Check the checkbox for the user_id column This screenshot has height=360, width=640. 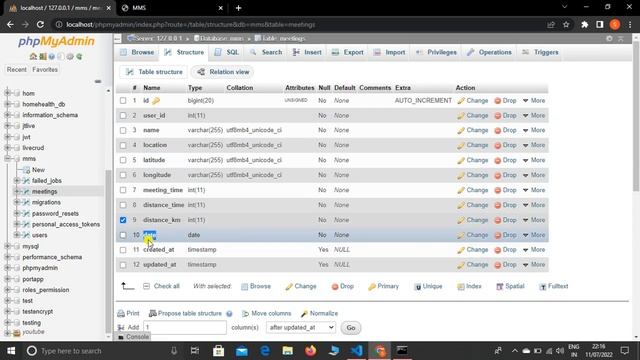(x=123, y=116)
